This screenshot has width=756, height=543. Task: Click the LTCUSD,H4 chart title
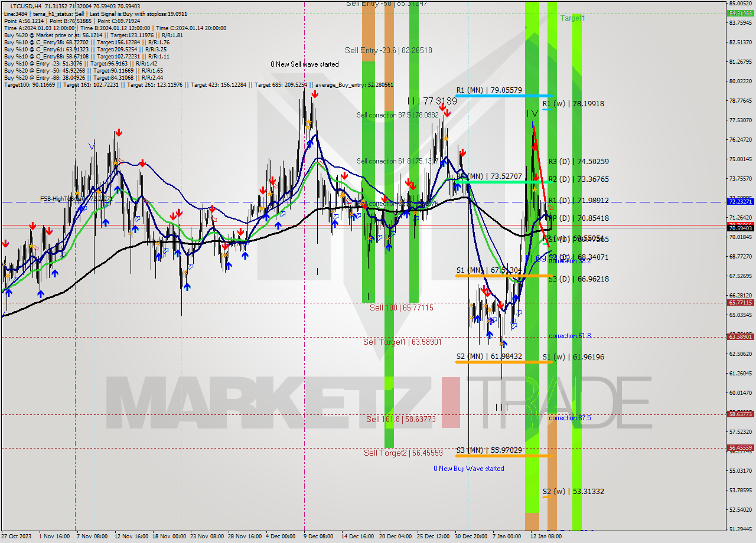pyautogui.click(x=25, y=6)
